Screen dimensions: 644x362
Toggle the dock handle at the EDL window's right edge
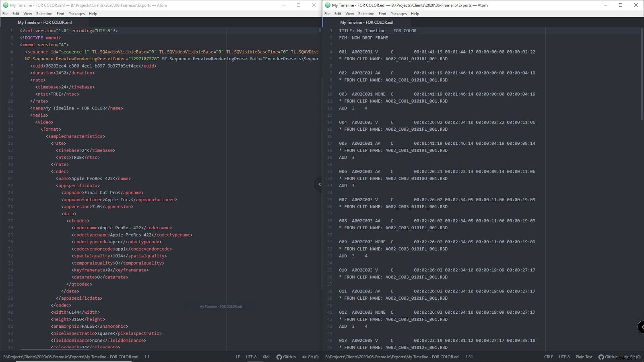pos(641,327)
